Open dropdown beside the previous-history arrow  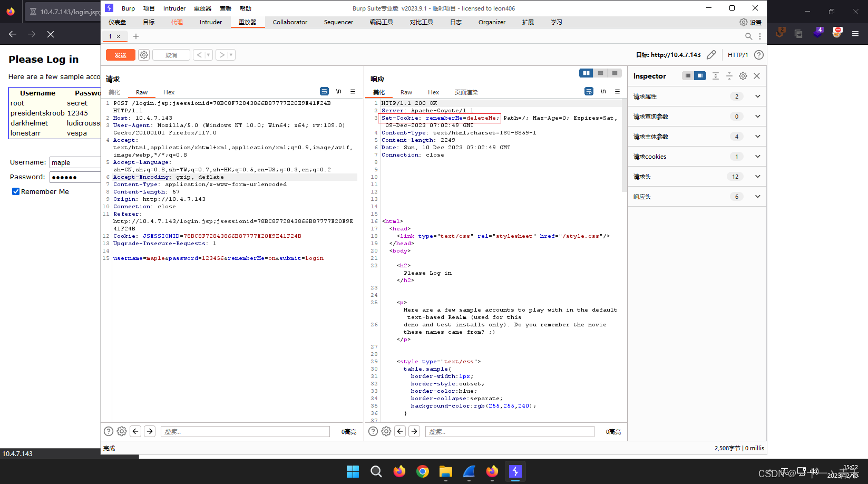(209, 55)
